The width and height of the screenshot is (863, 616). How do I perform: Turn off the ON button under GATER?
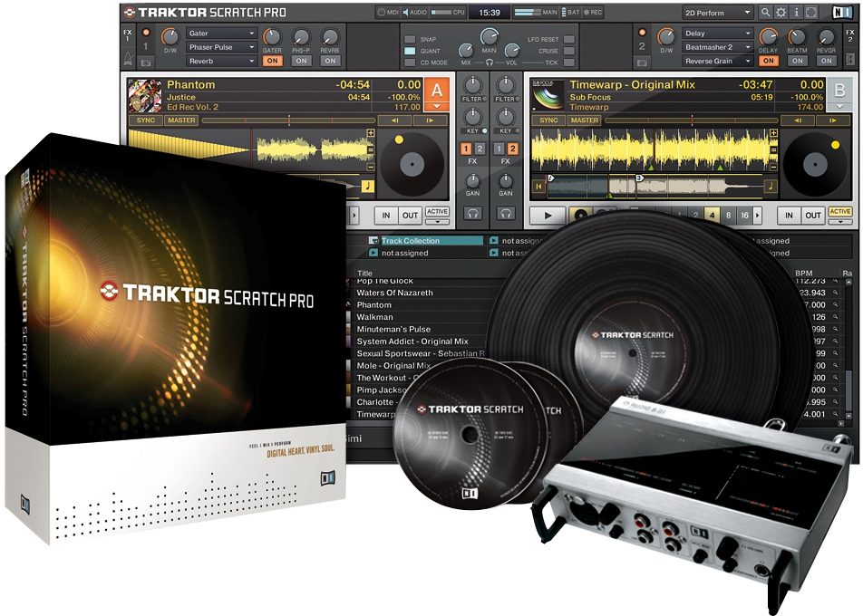[273, 61]
